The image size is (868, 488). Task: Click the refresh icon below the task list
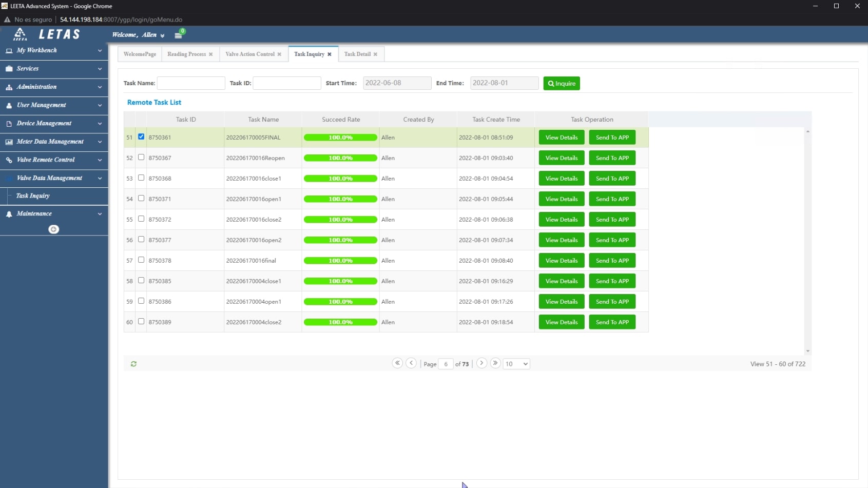point(133,364)
